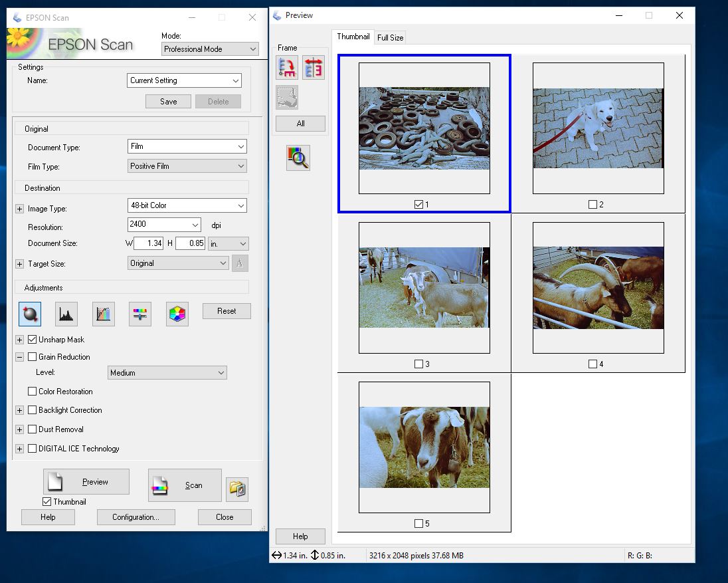Open the Film Type dropdown

[187, 166]
